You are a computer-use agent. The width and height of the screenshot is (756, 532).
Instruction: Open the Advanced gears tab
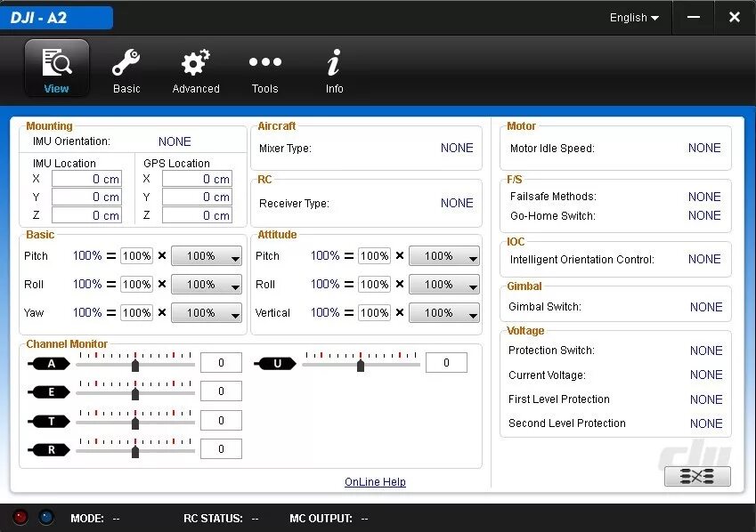[196, 71]
